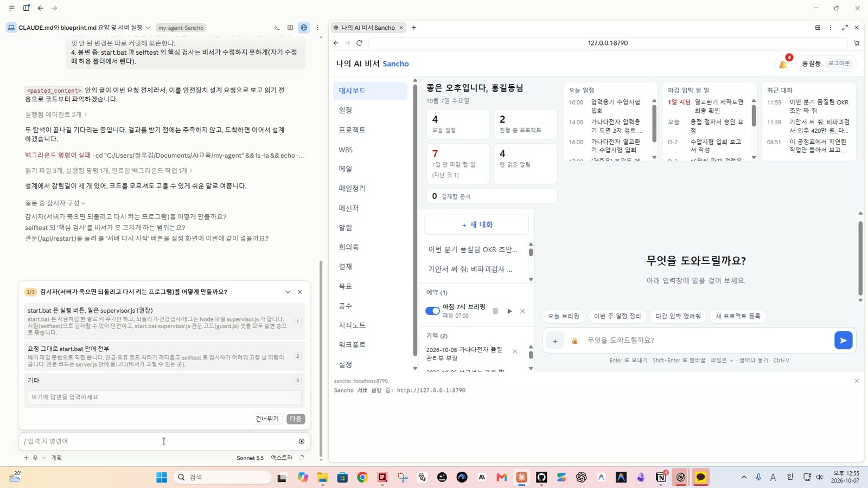Open a new tab in the preview browser
The image size is (868, 488).
coord(414,28)
